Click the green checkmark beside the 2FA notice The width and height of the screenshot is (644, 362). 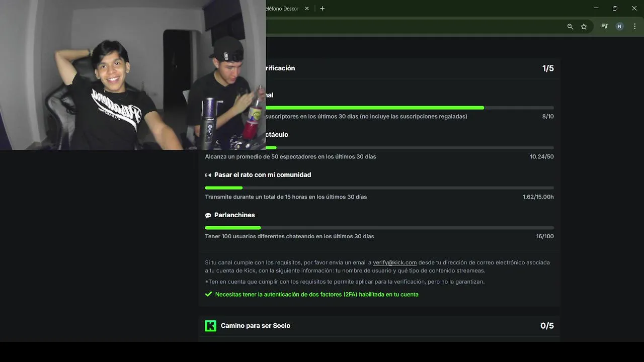tap(208, 294)
